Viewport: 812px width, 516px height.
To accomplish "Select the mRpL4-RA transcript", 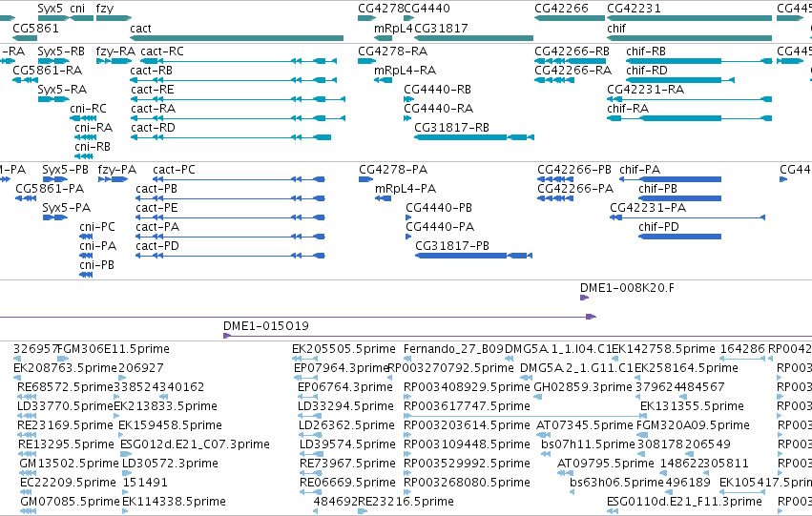I will coord(405,71).
